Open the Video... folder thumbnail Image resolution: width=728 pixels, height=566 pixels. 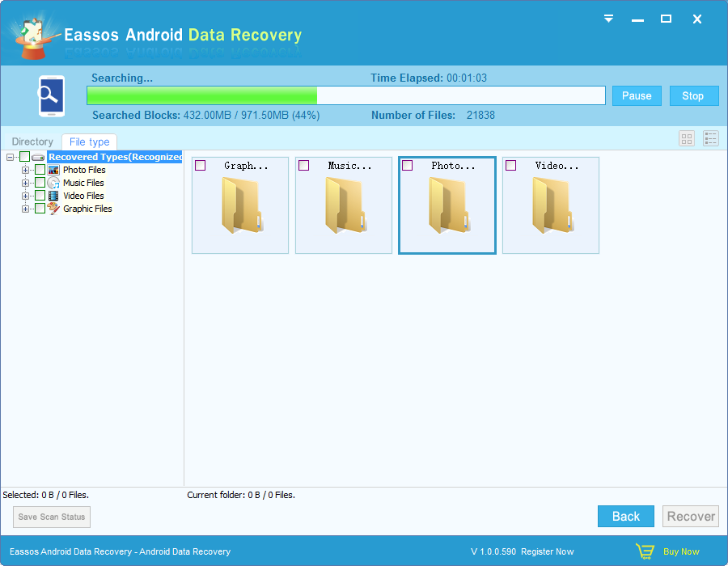551,205
